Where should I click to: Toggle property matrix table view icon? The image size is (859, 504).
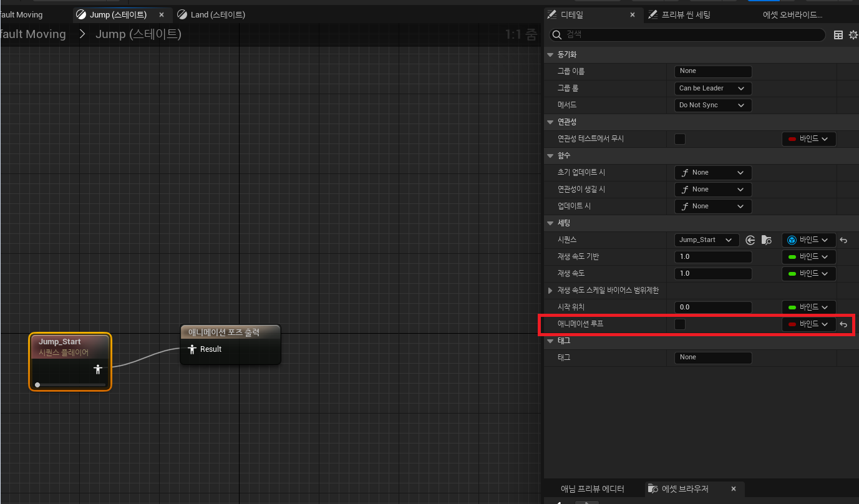838,35
